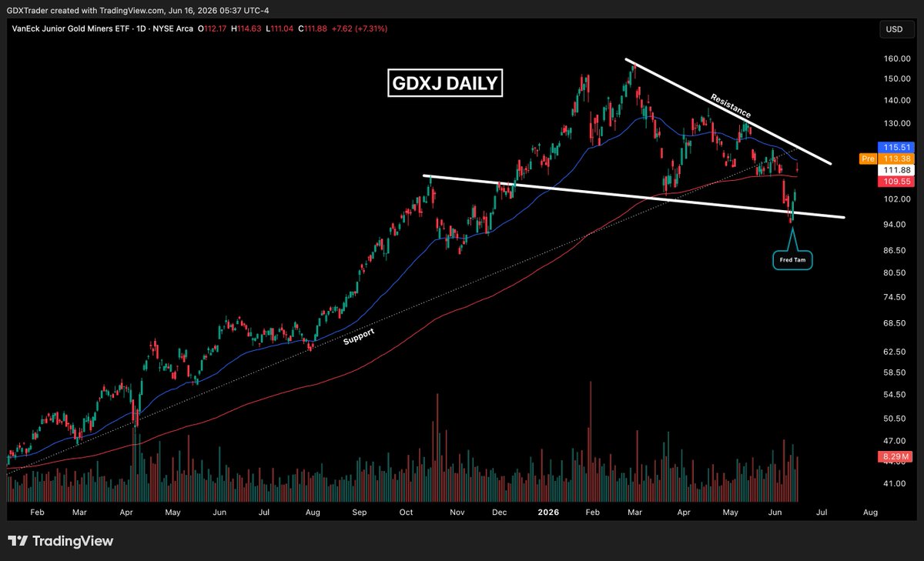
Task: Click the Sep marker on time axis
Action: [360, 512]
